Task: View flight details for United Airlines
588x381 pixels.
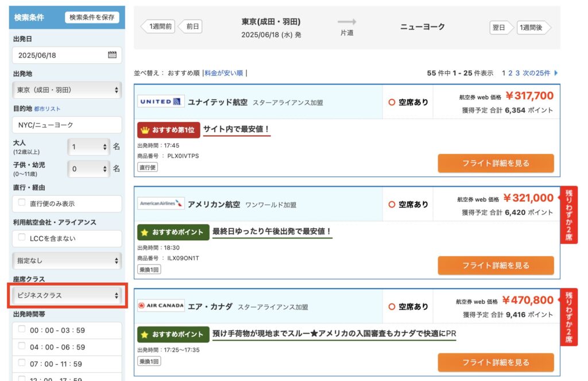Action: coord(496,163)
